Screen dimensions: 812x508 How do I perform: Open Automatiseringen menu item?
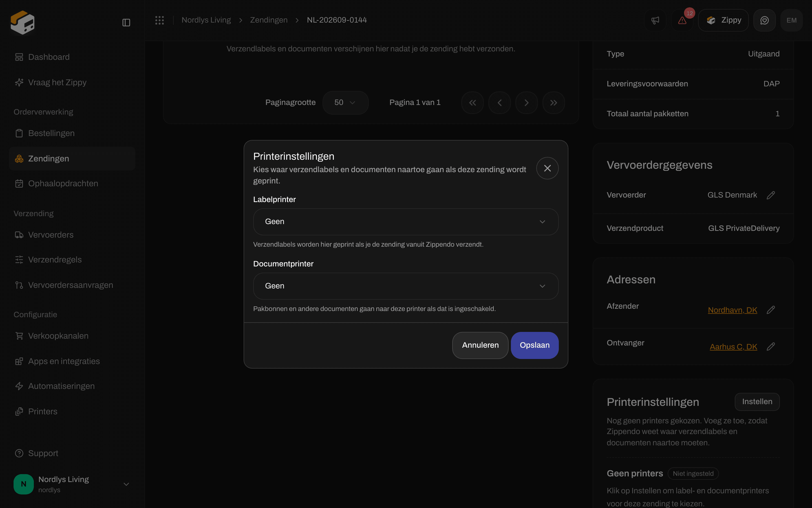(x=72, y=386)
